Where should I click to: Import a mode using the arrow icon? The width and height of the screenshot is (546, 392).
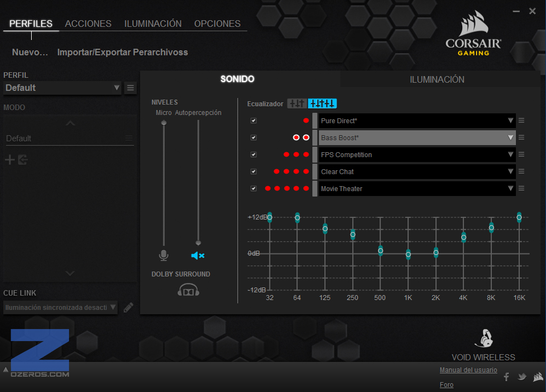[22, 160]
